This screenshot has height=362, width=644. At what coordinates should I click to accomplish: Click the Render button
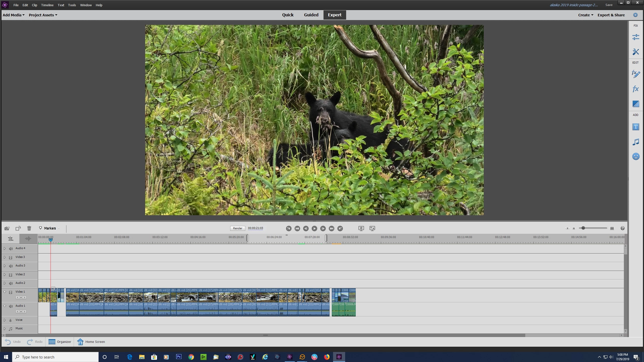click(237, 228)
